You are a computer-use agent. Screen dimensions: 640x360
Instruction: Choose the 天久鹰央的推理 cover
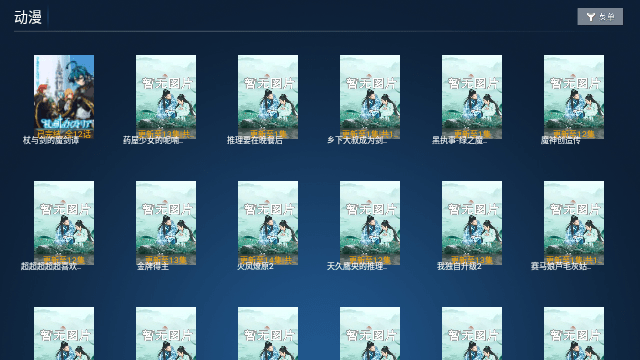coord(370,223)
